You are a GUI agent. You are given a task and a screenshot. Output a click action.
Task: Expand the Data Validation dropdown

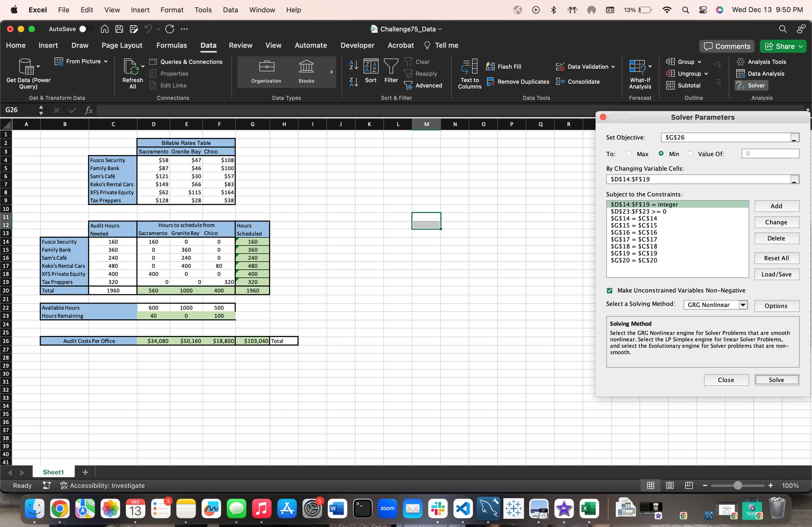613,67
